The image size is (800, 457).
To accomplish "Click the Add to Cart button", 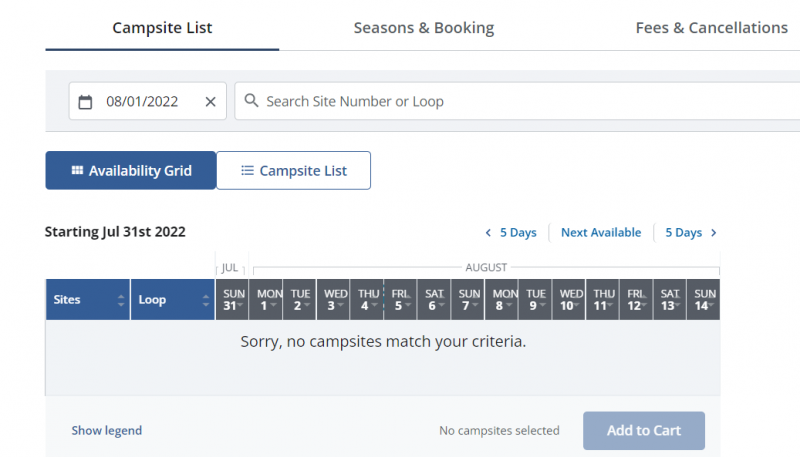I will tap(644, 430).
